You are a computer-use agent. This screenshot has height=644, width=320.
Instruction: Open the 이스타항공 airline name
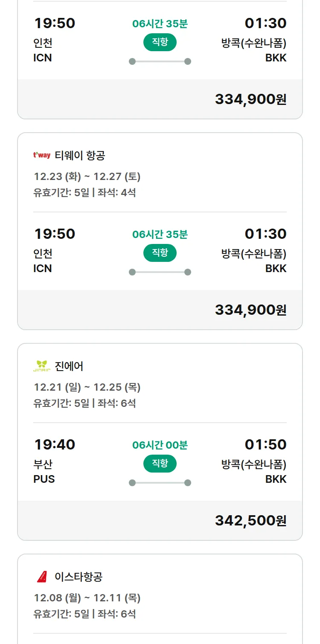[79, 577]
